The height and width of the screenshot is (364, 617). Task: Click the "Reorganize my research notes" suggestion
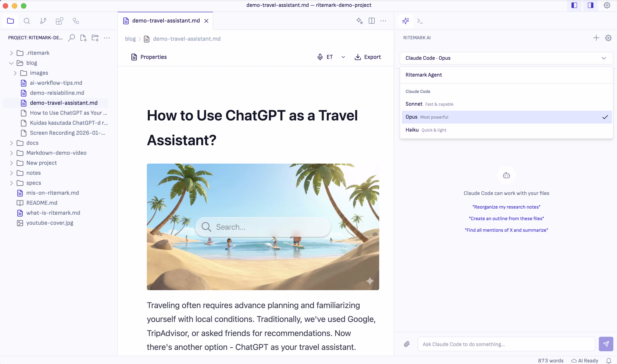click(x=506, y=207)
